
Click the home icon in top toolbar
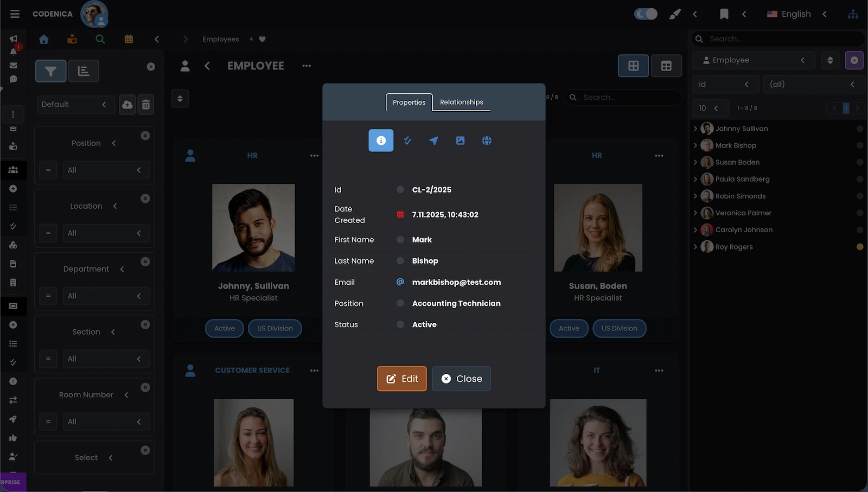(44, 39)
